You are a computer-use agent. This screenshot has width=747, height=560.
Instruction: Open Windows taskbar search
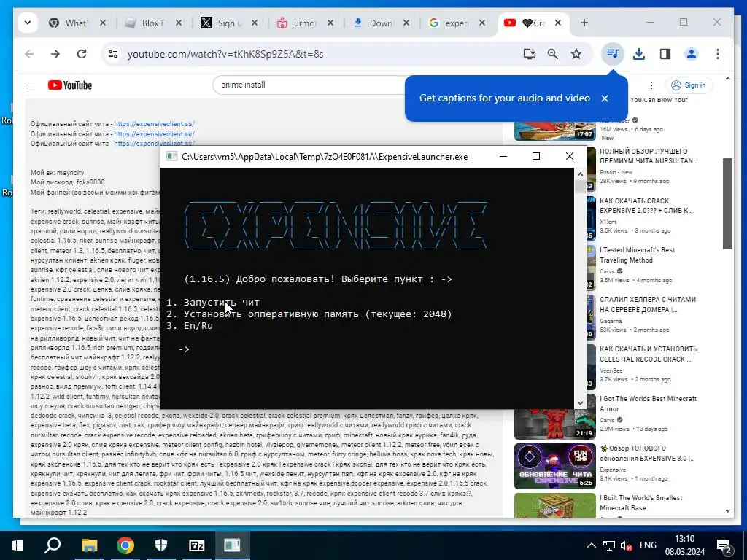click(53, 545)
